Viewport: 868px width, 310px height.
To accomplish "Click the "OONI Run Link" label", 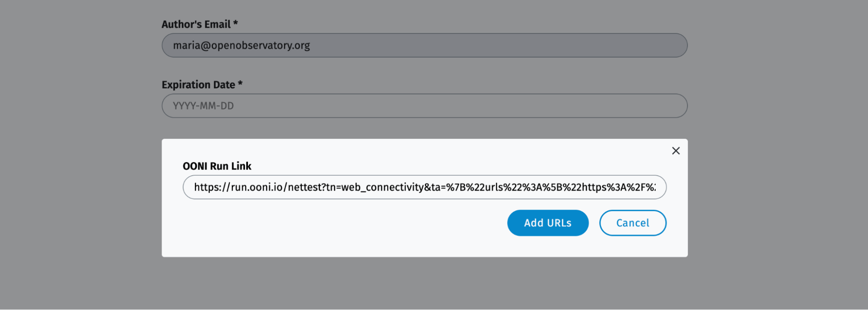I will (x=217, y=166).
